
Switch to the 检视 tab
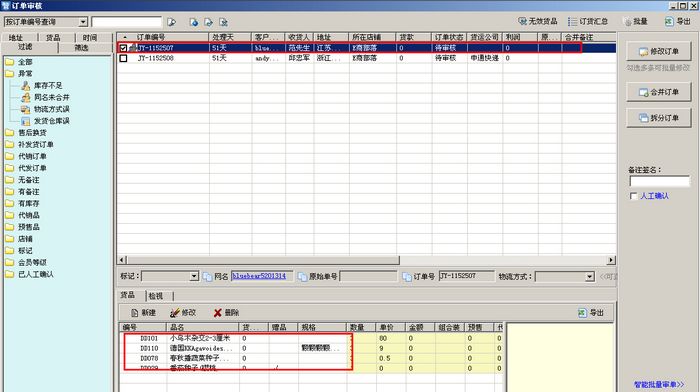[x=156, y=296]
